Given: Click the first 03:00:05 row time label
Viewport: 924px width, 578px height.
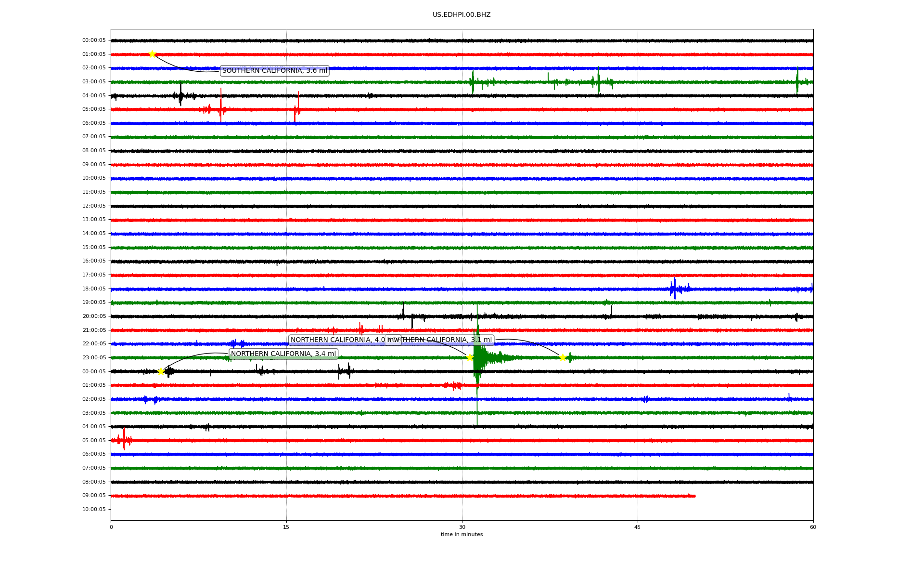Looking at the screenshot, I should point(94,82).
